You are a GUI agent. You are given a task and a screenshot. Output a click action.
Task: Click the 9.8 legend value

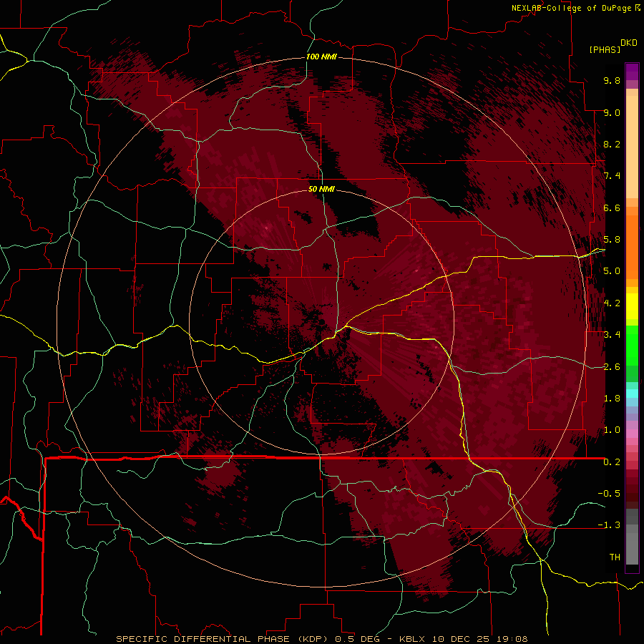pyautogui.click(x=612, y=80)
